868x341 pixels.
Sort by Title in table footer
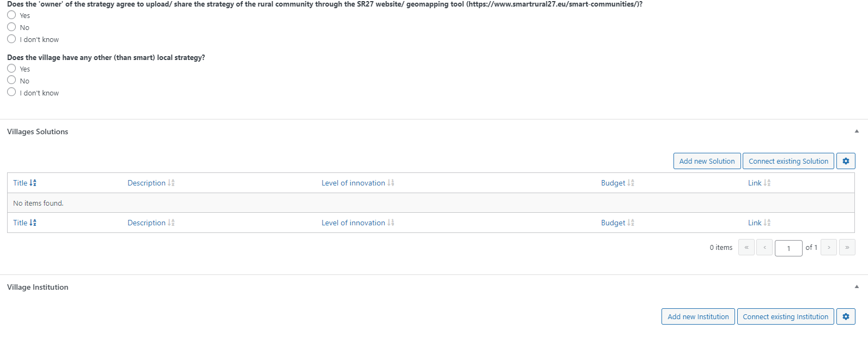(25, 223)
